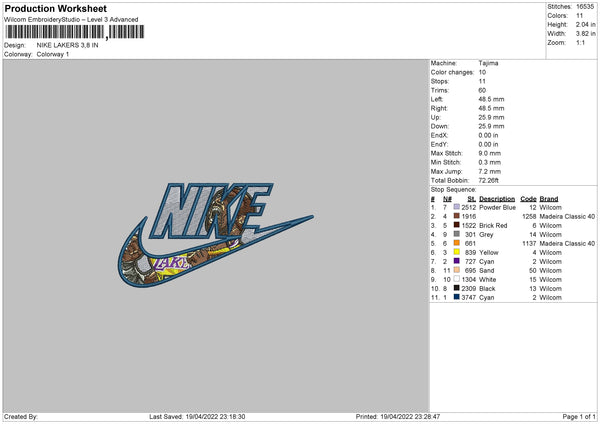Click the purple 727 thread swatch

[x=457, y=261]
